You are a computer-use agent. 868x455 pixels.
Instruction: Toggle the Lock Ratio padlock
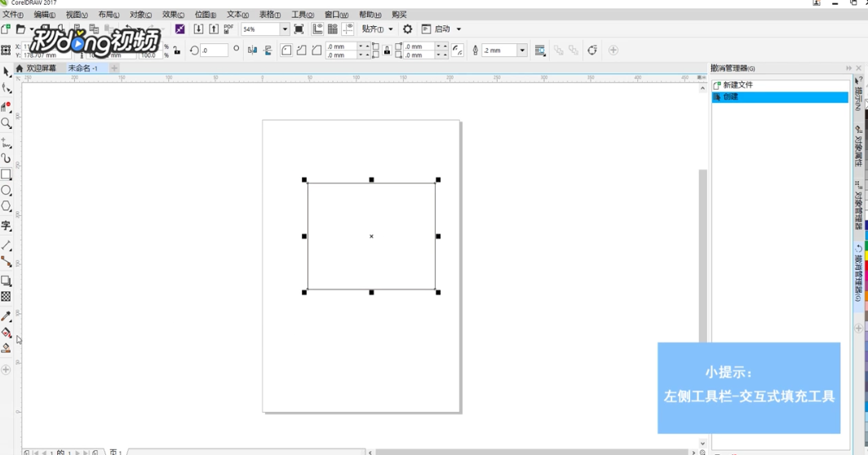176,51
